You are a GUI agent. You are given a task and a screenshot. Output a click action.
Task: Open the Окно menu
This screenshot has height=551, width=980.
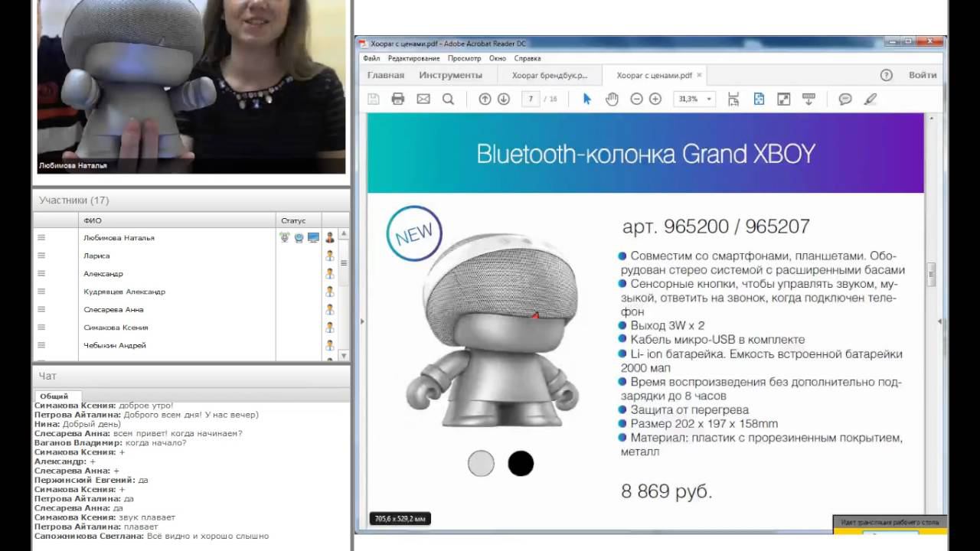click(498, 58)
